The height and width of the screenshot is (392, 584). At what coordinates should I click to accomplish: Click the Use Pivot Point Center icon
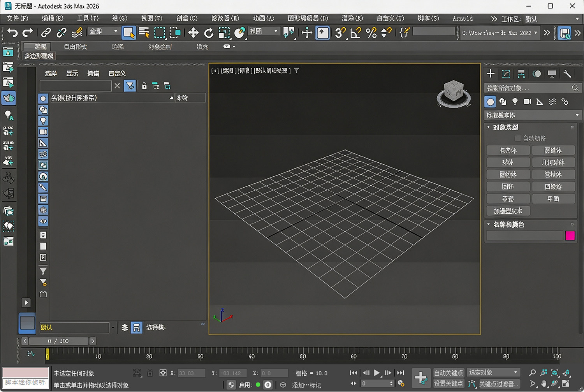(x=289, y=33)
